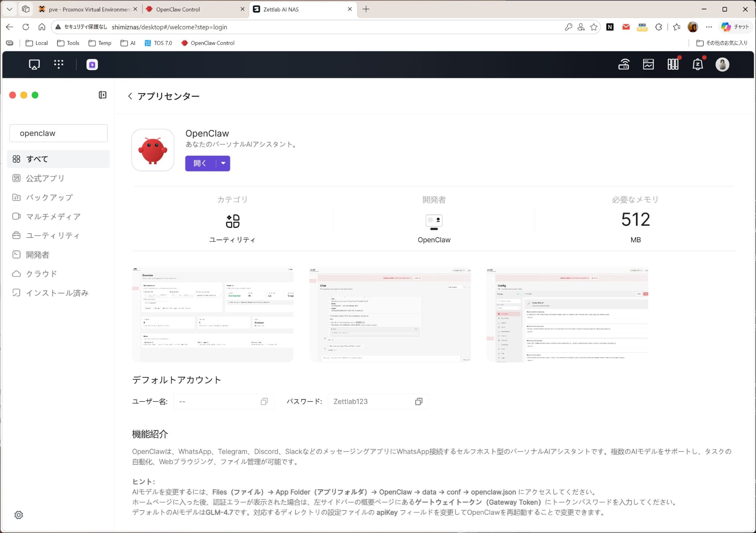
Task: Copy the Zettlab123 password
Action: tap(419, 401)
